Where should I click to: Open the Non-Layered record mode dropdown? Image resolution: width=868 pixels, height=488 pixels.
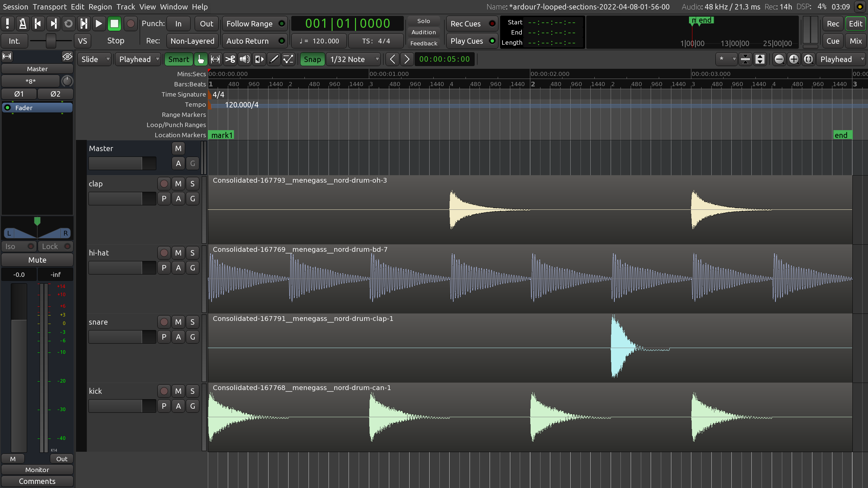pyautogui.click(x=193, y=41)
